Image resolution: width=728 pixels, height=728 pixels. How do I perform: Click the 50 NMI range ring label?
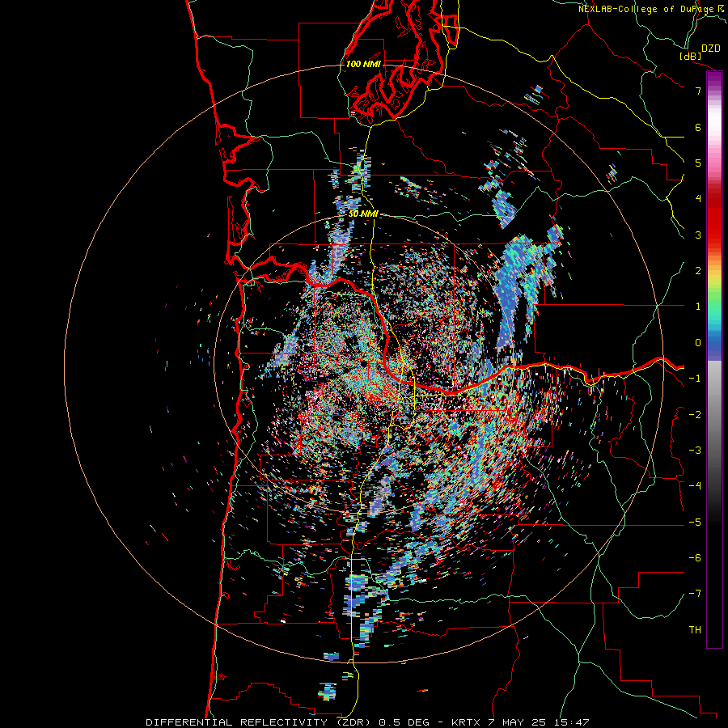363,214
